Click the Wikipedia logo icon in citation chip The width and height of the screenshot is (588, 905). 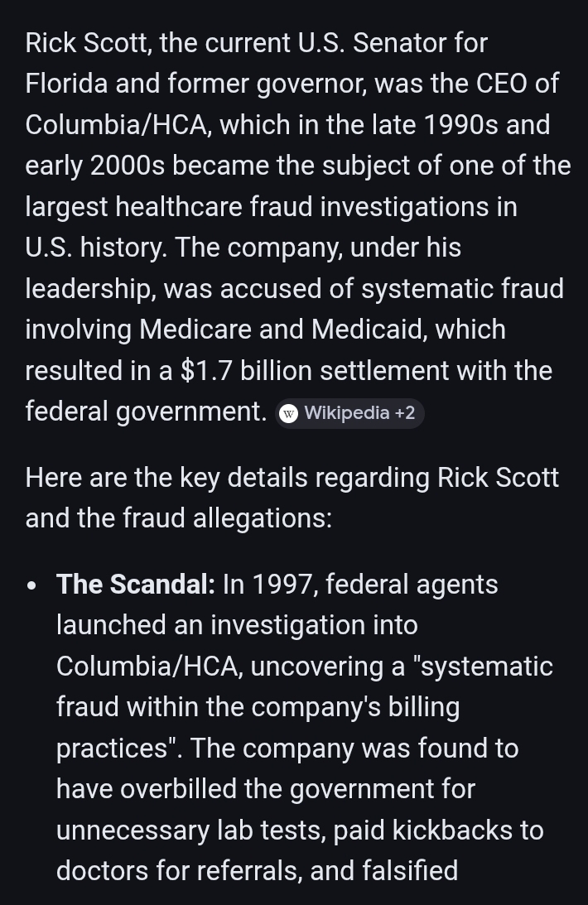(x=288, y=413)
